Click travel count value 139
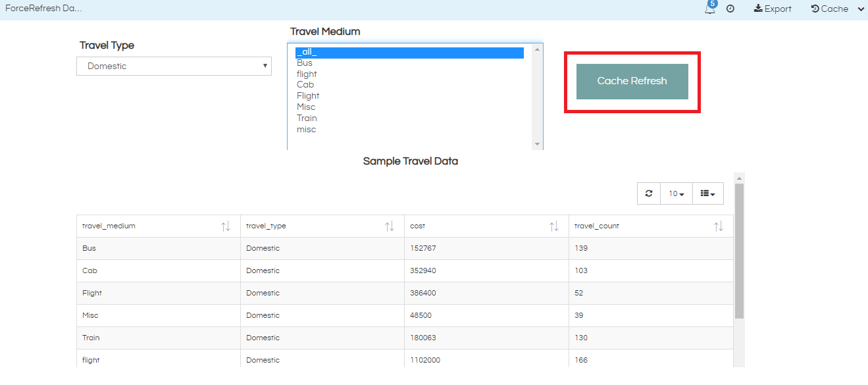Image resolution: width=868 pixels, height=385 pixels. [581, 249]
